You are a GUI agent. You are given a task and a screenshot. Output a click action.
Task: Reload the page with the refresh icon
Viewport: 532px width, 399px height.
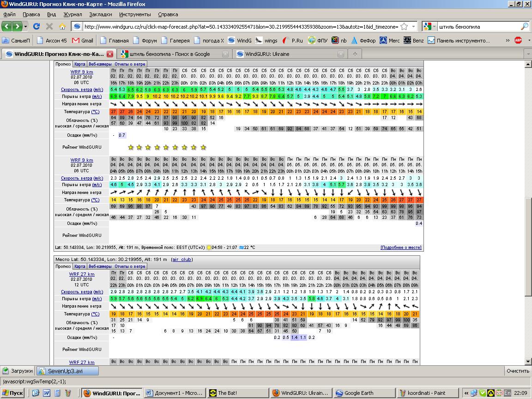point(36,26)
